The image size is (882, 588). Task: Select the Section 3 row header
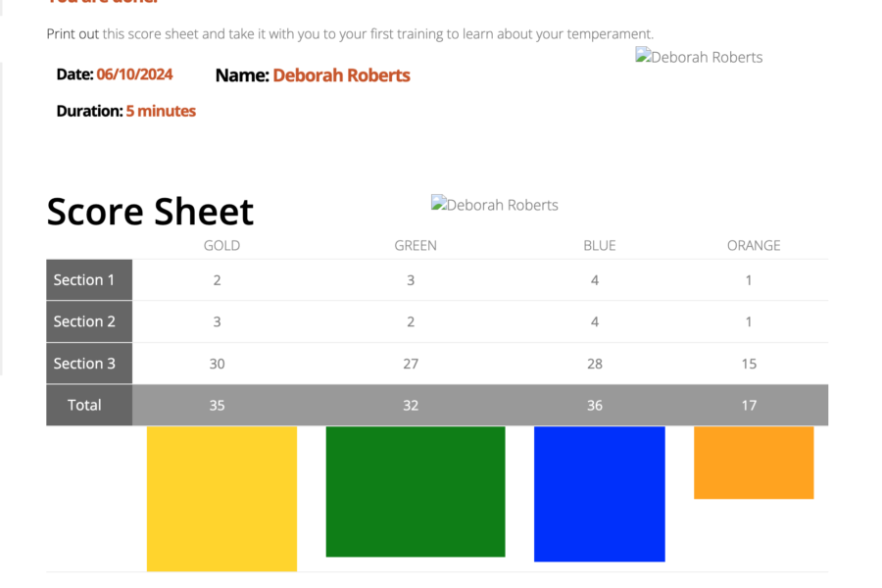pos(89,364)
